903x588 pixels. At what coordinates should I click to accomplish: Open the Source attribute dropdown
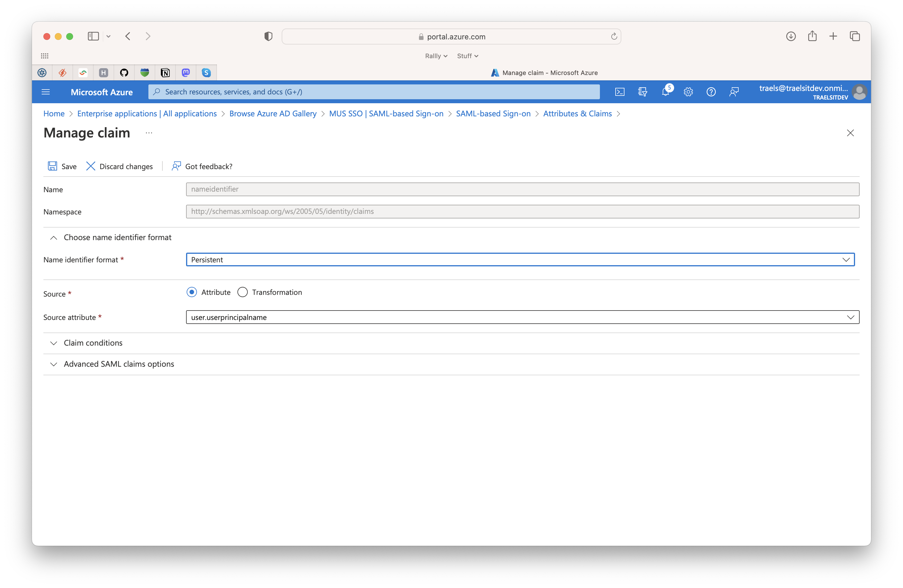coord(523,317)
